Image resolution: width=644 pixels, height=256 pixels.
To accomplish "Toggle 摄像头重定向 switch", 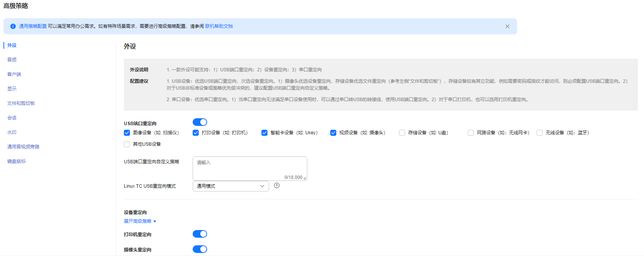I will tap(200, 249).
